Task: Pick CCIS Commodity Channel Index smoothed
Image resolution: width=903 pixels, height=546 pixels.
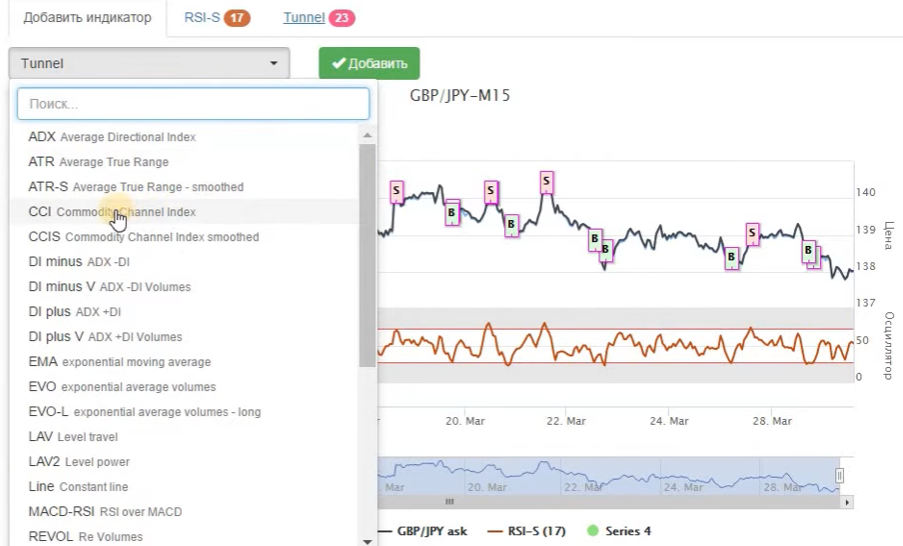Action: [184, 237]
